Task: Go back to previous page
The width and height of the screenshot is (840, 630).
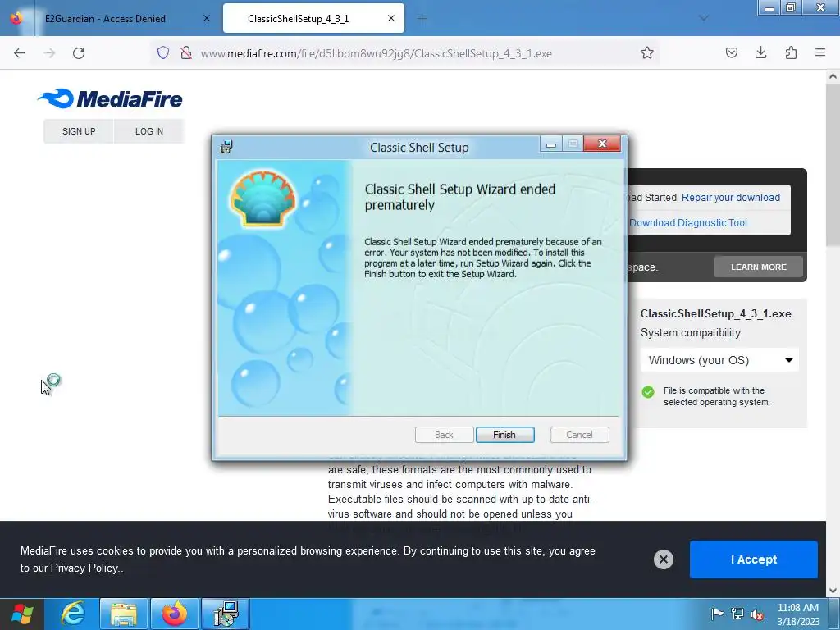Action: click(20, 53)
